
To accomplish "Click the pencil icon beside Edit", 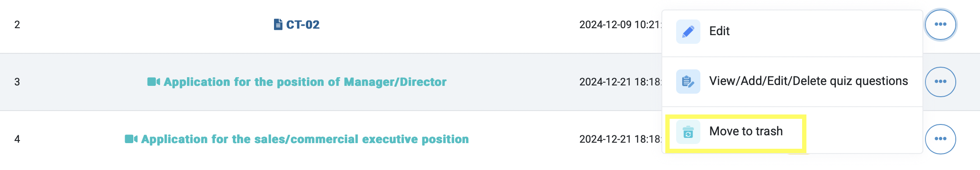I will tap(688, 32).
